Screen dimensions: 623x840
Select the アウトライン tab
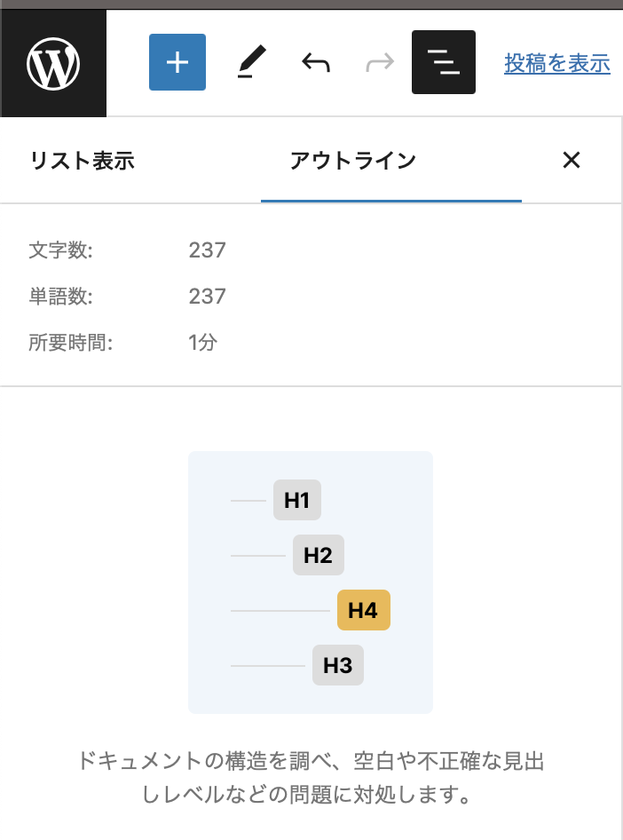(x=352, y=161)
